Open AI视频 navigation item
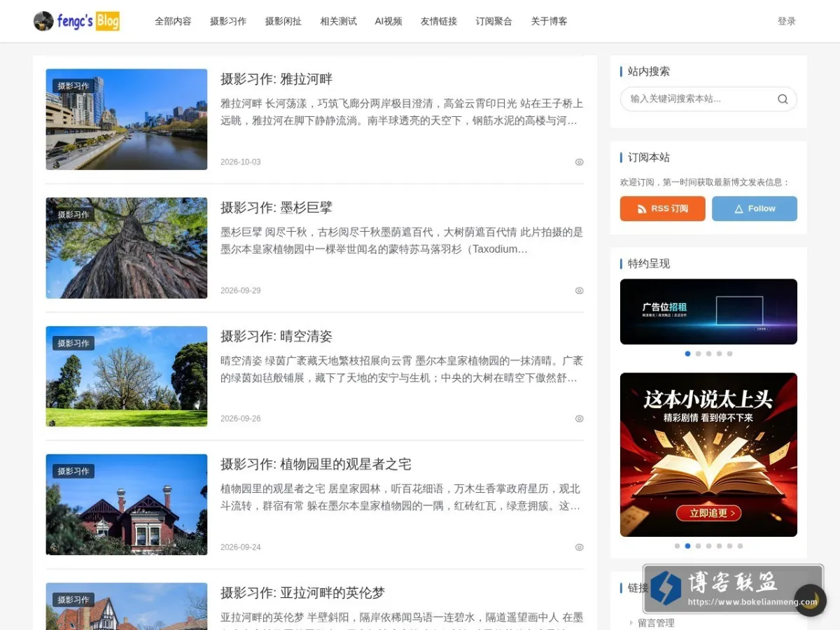The height and width of the screenshot is (630, 840). 388,21
